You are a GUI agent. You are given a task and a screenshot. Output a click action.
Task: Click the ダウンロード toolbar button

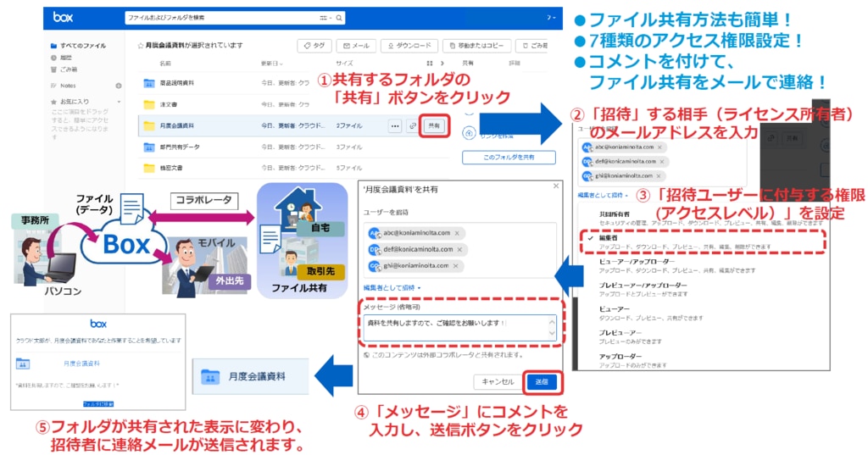[x=409, y=46]
